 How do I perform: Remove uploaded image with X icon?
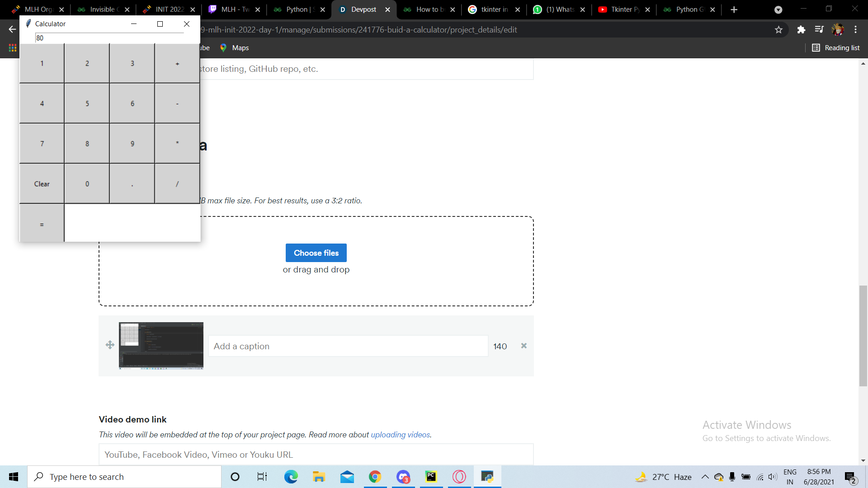524,346
